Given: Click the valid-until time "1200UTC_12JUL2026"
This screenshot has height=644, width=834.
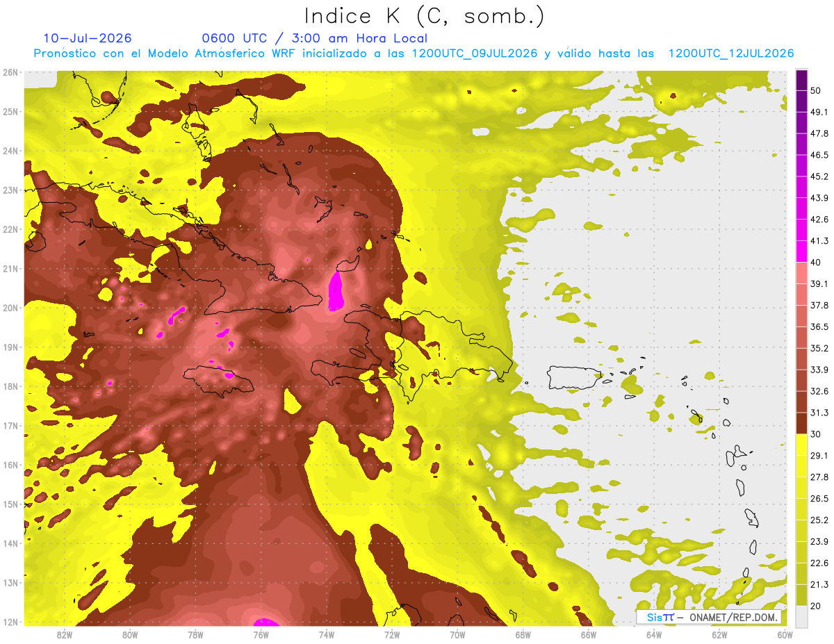Looking at the screenshot, I should [x=731, y=53].
